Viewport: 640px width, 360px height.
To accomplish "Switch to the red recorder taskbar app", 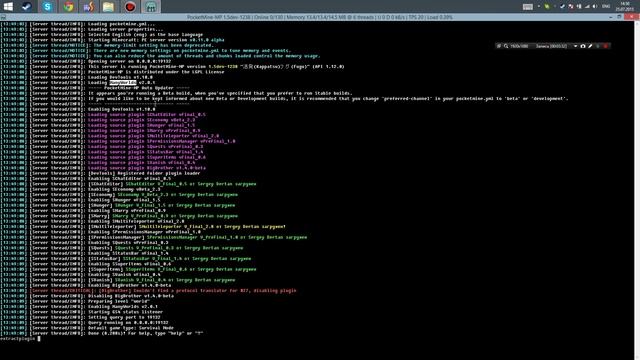I will 130,7.
